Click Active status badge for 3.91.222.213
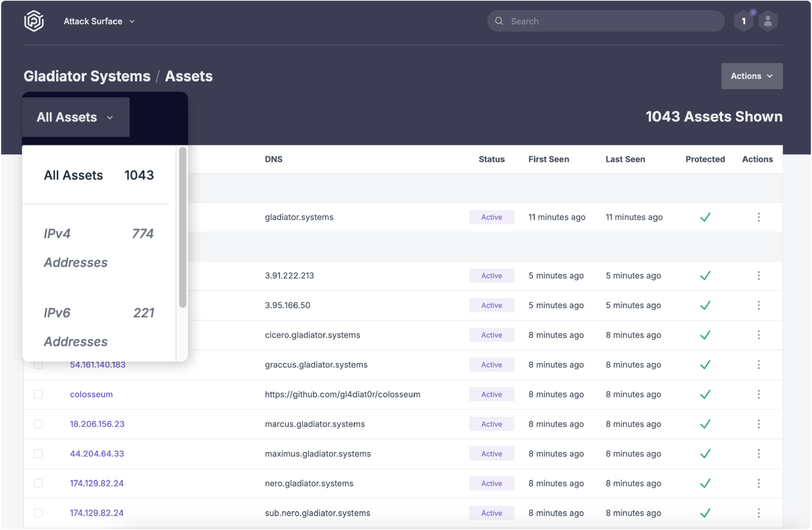812x530 pixels. [492, 275]
